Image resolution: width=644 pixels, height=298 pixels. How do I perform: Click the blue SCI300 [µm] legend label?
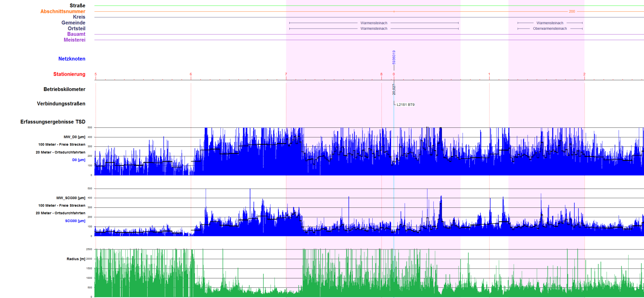click(x=75, y=221)
